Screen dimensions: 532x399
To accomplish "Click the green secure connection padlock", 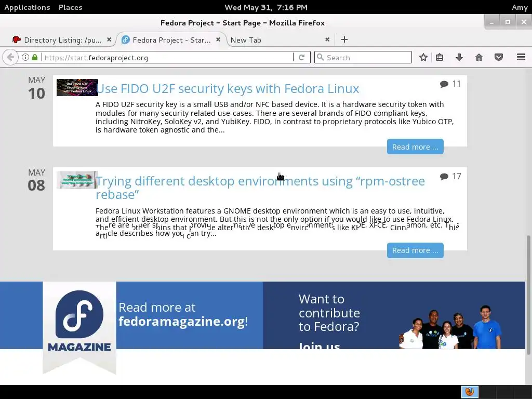I will click(x=35, y=57).
